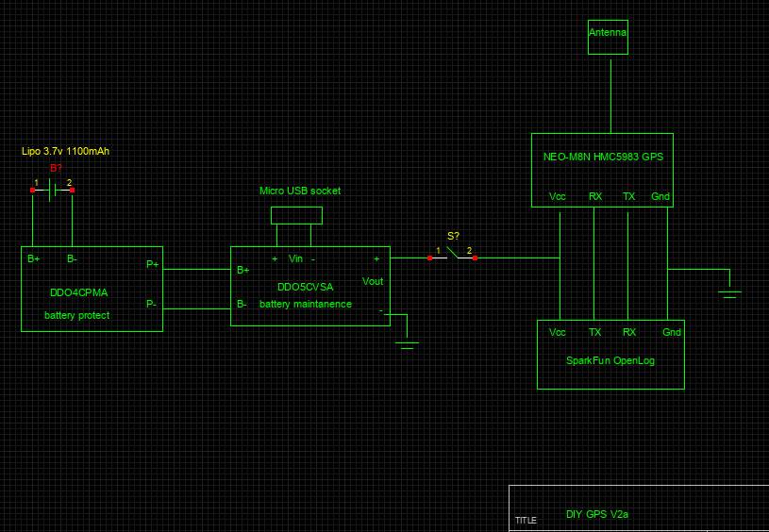Select the 'SparkFun OpenLog' label

point(610,360)
